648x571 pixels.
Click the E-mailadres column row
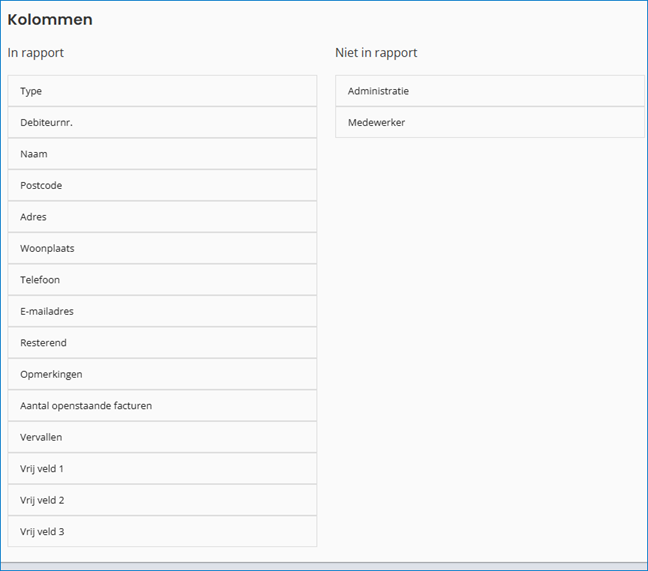point(161,311)
